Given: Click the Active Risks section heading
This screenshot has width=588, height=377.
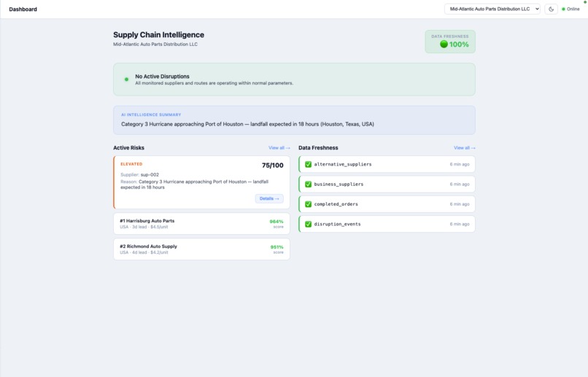Looking at the screenshot, I should 128,147.
